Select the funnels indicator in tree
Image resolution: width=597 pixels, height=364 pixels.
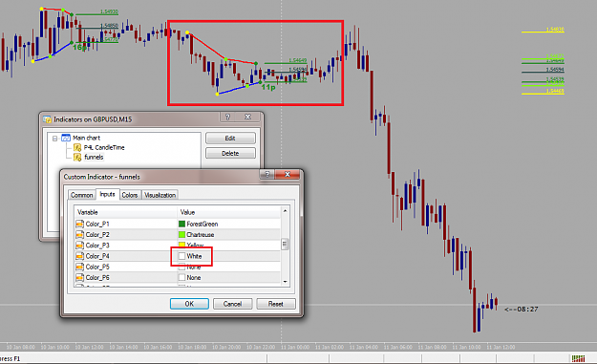(94, 158)
